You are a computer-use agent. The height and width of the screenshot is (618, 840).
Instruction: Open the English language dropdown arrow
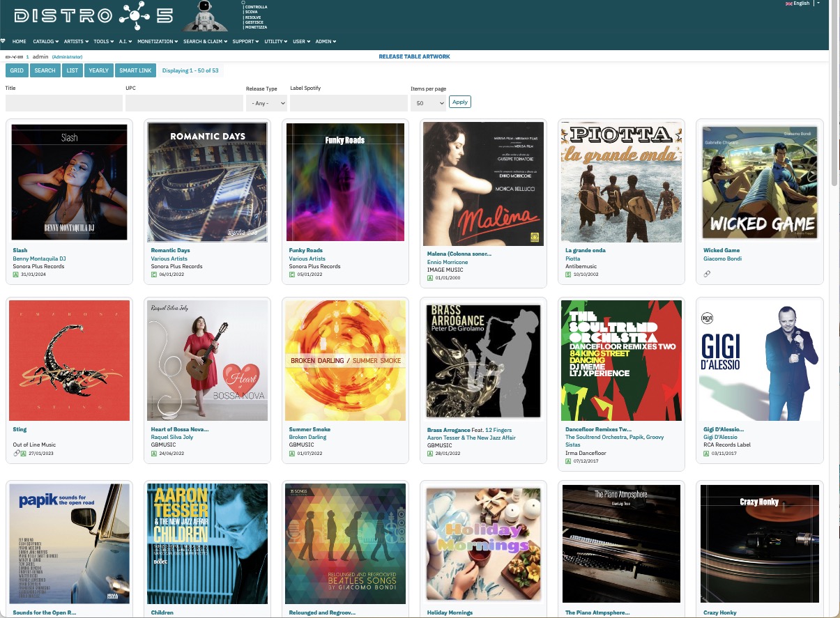(x=818, y=3)
